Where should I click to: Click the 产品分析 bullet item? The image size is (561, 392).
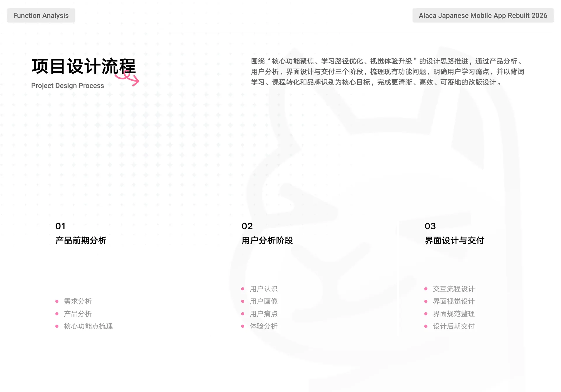pos(74,314)
